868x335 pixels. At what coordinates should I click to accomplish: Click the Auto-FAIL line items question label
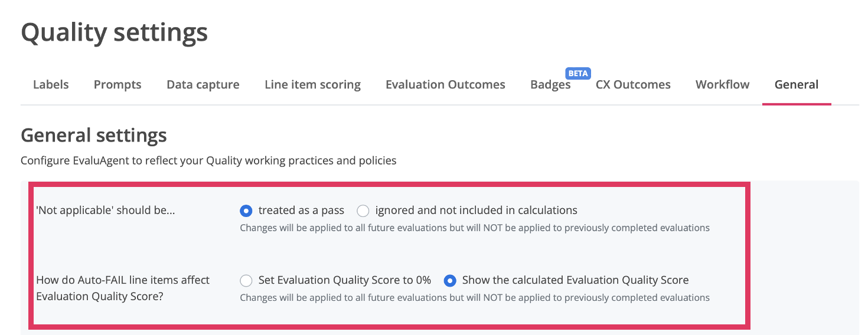(x=123, y=288)
